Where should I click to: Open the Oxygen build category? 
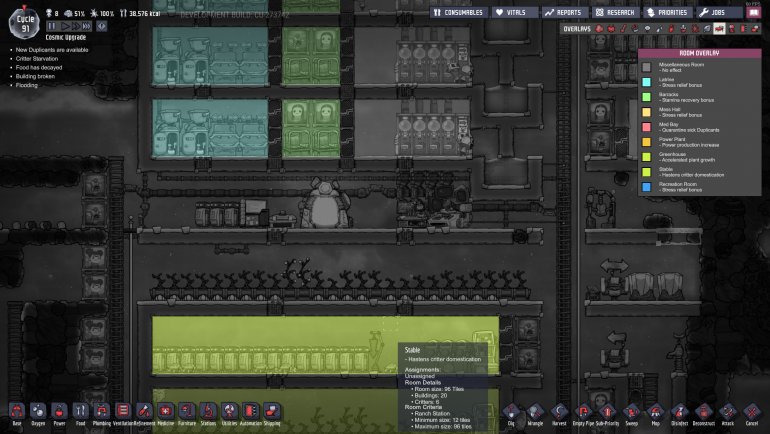coord(37,410)
